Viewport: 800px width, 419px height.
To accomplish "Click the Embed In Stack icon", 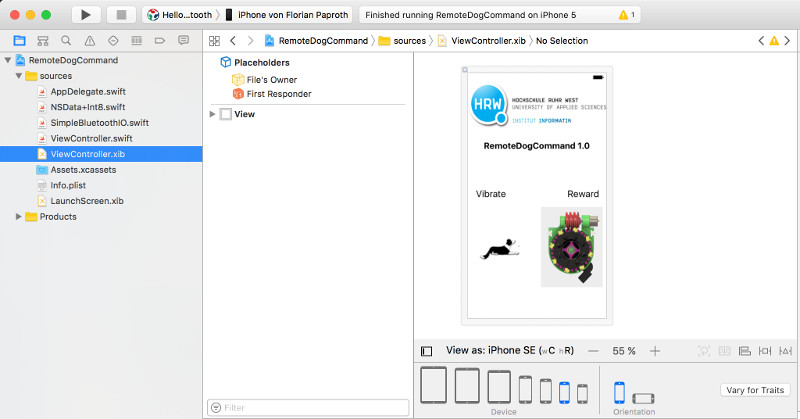I will click(724, 351).
